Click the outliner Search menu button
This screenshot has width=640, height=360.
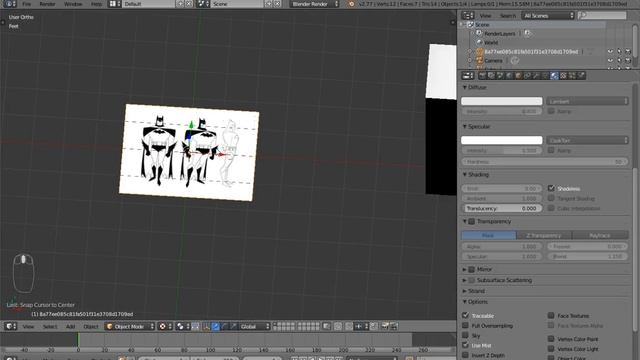coord(508,16)
